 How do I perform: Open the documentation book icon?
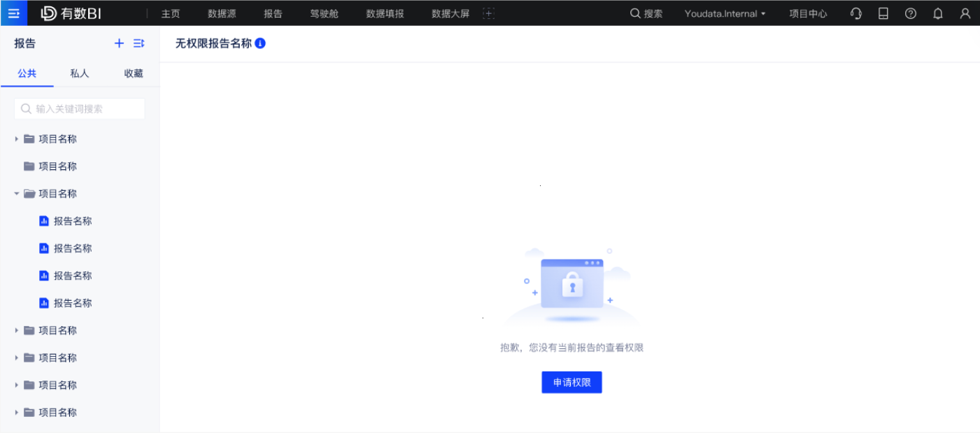pos(883,13)
